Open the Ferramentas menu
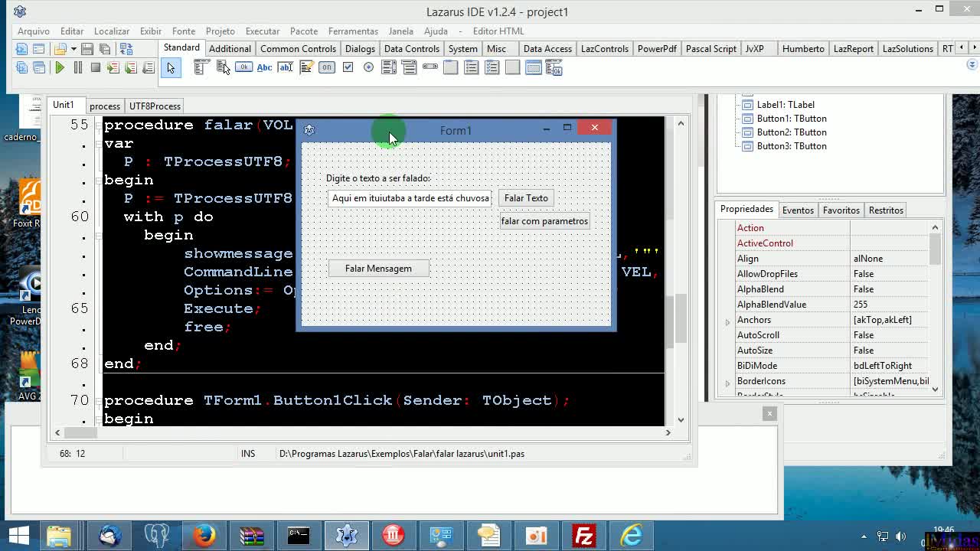This screenshot has width=980, height=551. (x=353, y=31)
